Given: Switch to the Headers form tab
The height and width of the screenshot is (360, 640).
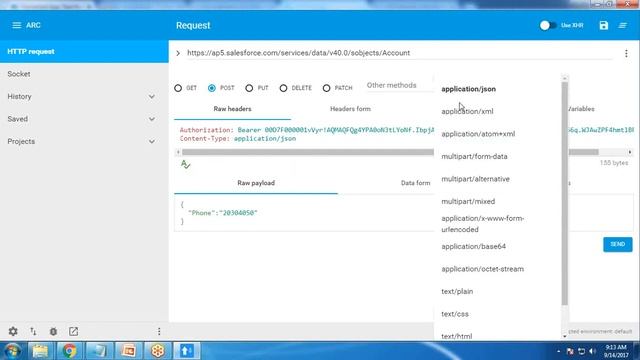Looking at the screenshot, I should click(350, 109).
